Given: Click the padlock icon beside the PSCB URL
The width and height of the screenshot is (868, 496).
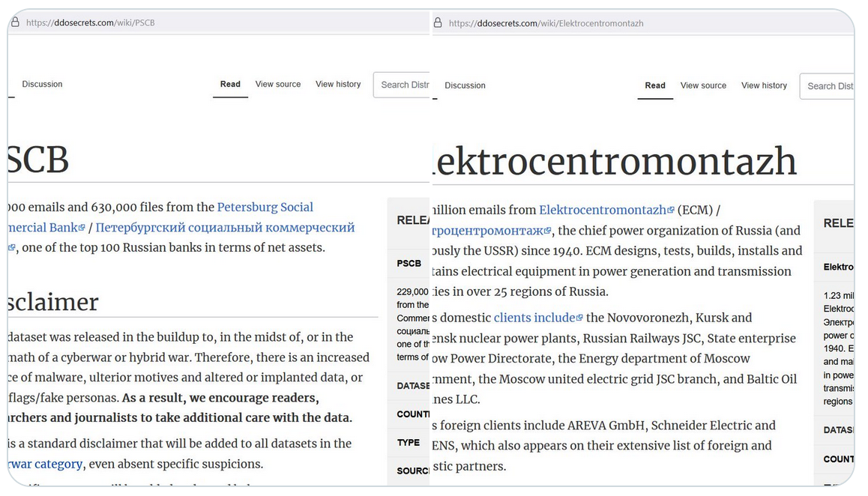Looking at the screenshot, I should coord(15,22).
